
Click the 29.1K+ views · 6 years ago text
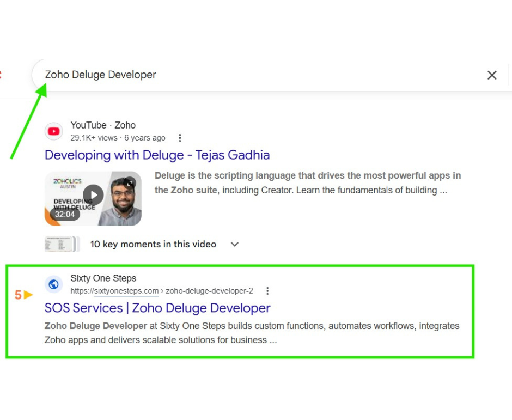tap(118, 138)
